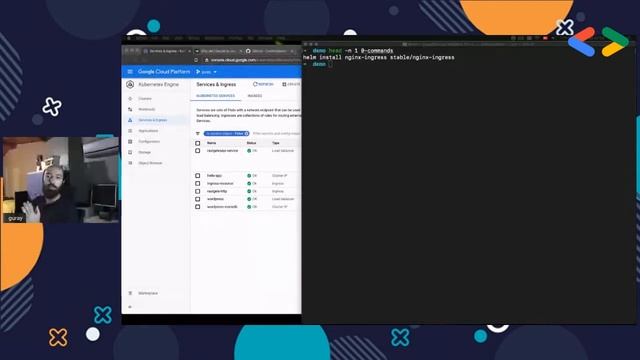
Task: Click the Workloads icon in the sidebar
Action: pos(130,109)
